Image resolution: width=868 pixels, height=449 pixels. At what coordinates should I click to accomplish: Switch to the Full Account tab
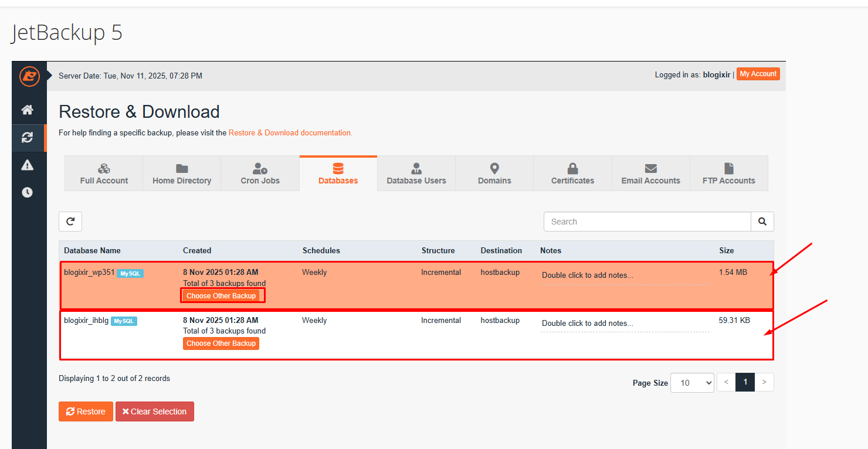[104, 174]
